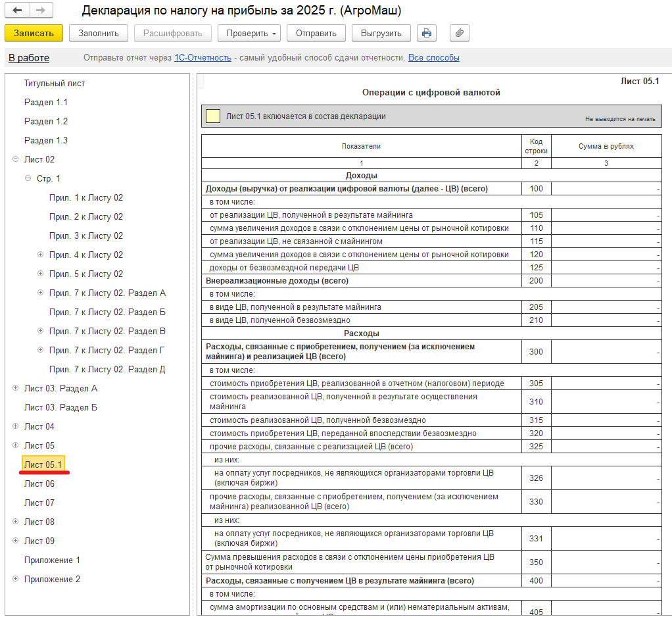This screenshot has width=672, height=619.
Task: Expand Прил. 7 к Листу 02. Раздел Г
Action: pos(40,350)
